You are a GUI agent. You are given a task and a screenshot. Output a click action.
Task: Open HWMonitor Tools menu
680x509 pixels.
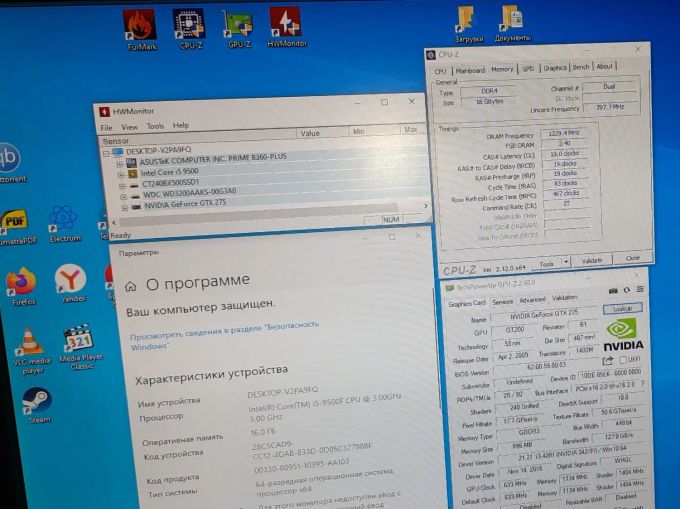point(155,126)
